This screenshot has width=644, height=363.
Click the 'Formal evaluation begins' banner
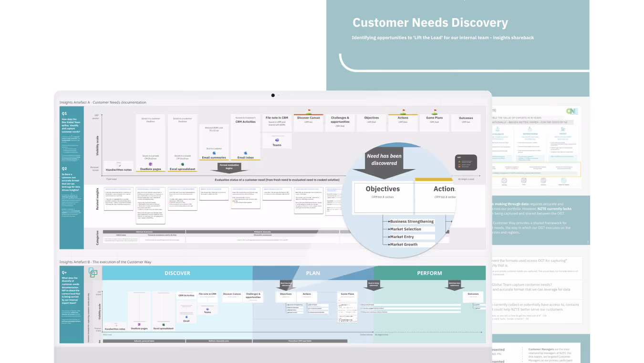229,166
